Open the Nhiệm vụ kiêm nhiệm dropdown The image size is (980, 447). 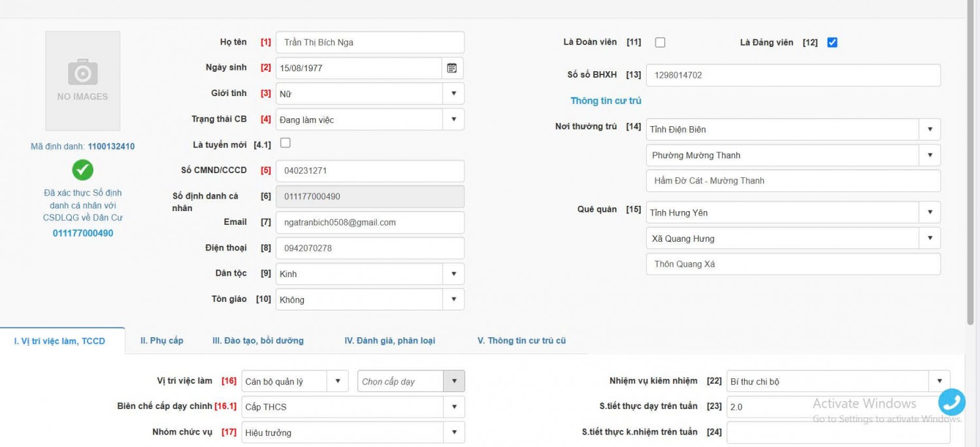[x=939, y=381]
